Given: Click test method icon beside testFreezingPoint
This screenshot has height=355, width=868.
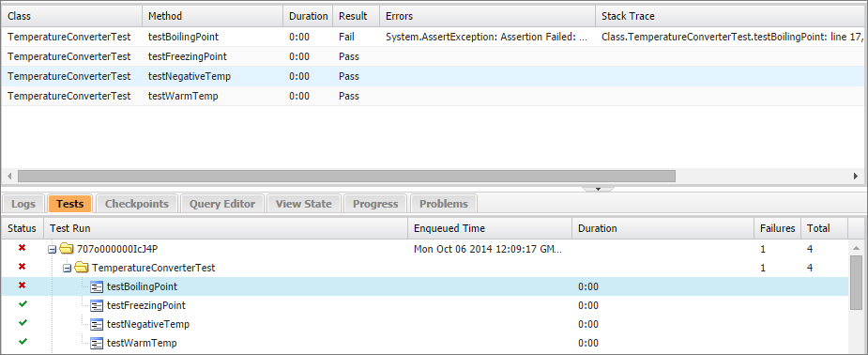Looking at the screenshot, I should tap(97, 306).
